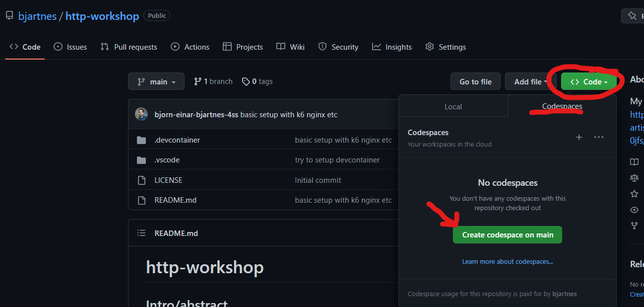Click the Public visibility badge
This screenshot has width=644, height=307.
pos(157,15)
